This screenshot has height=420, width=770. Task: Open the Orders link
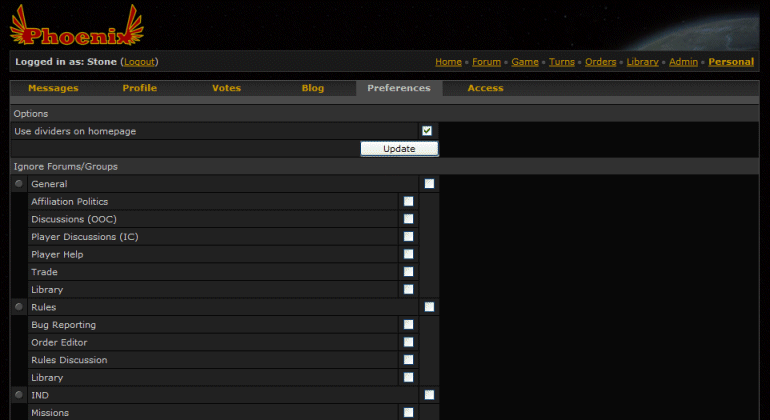601,62
